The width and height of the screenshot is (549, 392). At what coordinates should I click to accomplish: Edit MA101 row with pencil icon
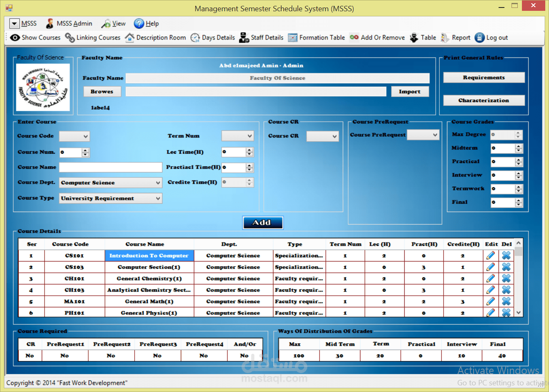[491, 301]
